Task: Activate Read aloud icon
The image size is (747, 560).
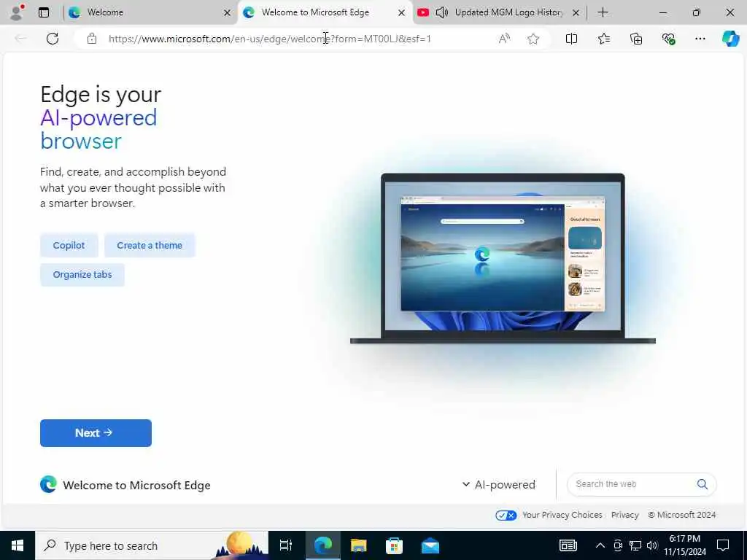Action: (504, 39)
